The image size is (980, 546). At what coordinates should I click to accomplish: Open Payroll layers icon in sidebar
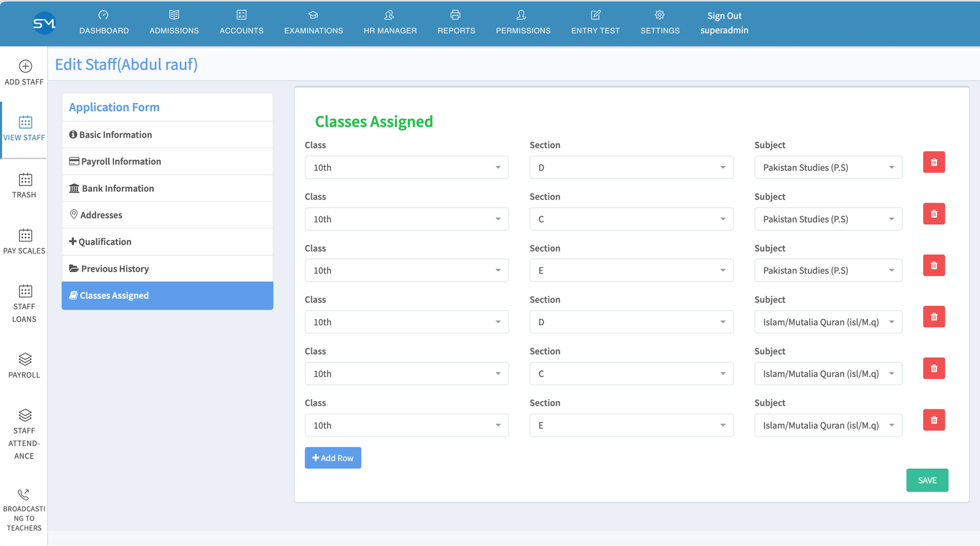(x=25, y=359)
